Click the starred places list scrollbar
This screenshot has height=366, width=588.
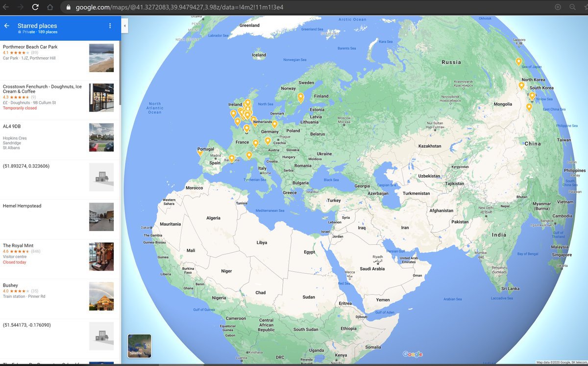coord(119,74)
